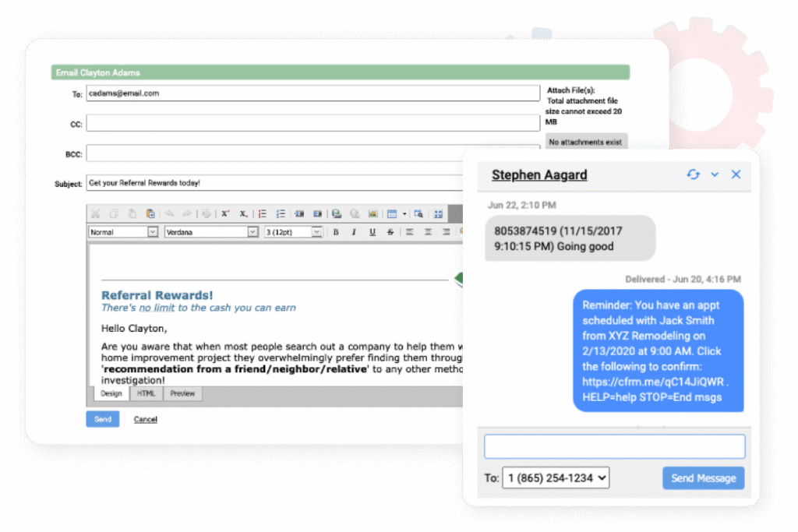The image size is (798, 532).
Task: Switch to the HTML tab
Action: (x=146, y=393)
